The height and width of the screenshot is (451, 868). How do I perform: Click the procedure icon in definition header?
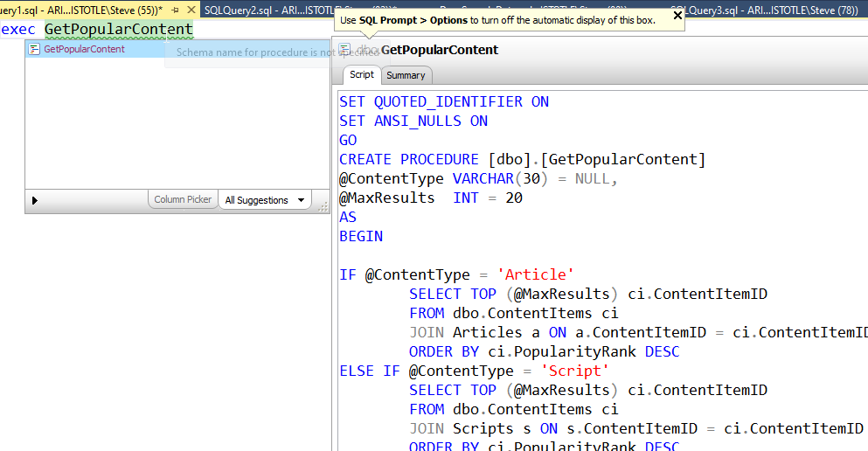coord(344,50)
